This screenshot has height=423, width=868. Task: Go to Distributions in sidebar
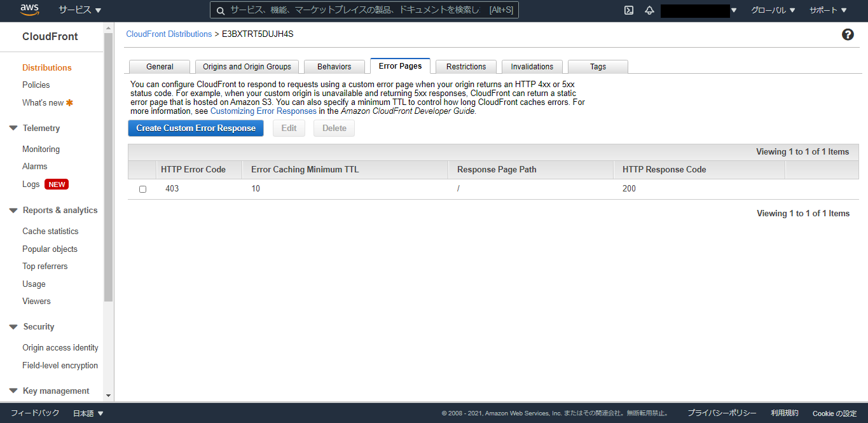tap(47, 67)
